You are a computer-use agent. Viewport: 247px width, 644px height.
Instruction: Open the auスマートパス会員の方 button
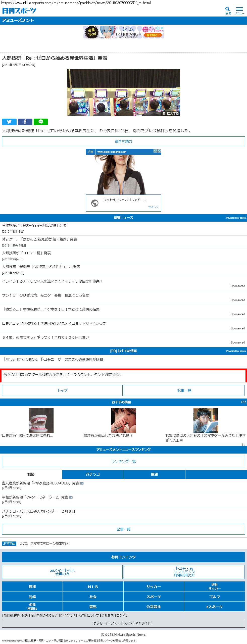pos(62,572)
